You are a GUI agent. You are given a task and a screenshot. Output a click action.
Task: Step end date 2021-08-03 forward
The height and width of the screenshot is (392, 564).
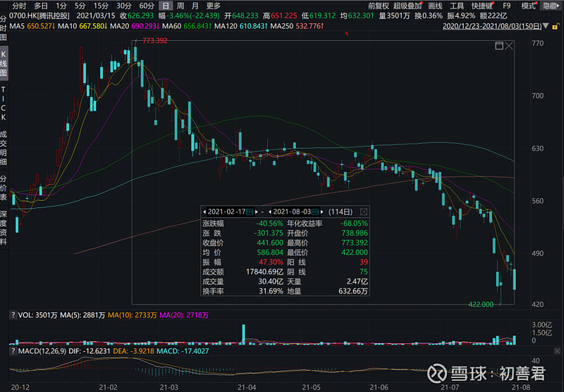point(321,212)
